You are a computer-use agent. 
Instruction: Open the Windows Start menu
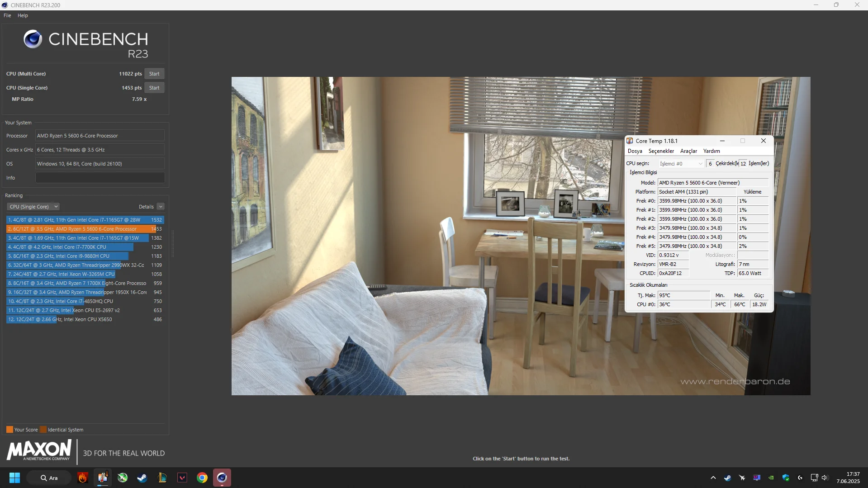pyautogui.click(x=14, y=478)
